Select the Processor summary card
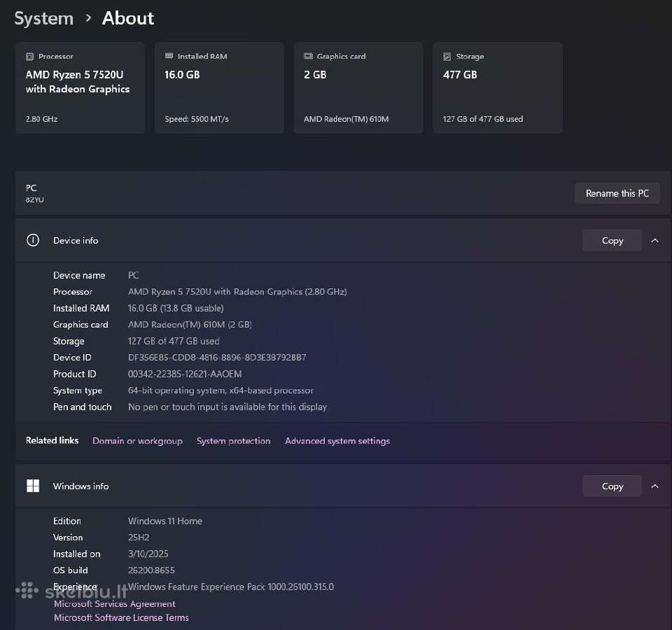 pyautogui.click(x=80, y=88)
